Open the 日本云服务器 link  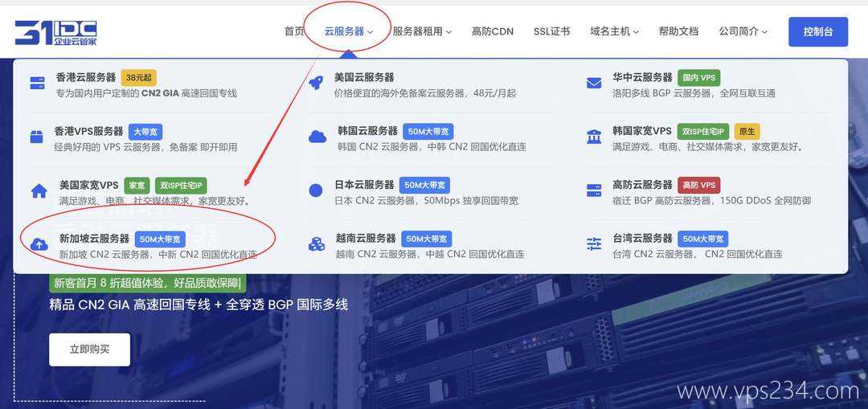pyautogui.click(x=364, y=185)
